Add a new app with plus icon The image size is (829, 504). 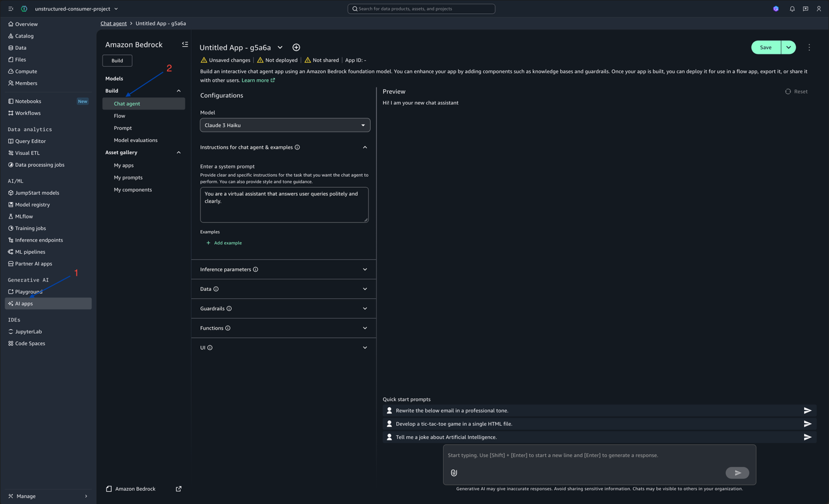click(x=296, y=48)
